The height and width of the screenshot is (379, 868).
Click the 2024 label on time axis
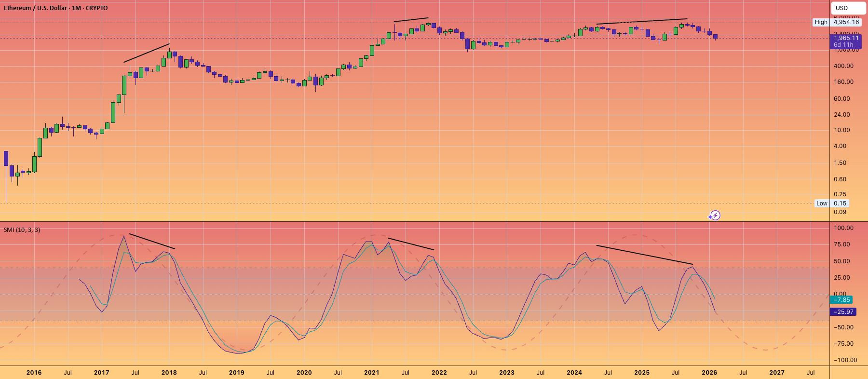click(574, 373)
